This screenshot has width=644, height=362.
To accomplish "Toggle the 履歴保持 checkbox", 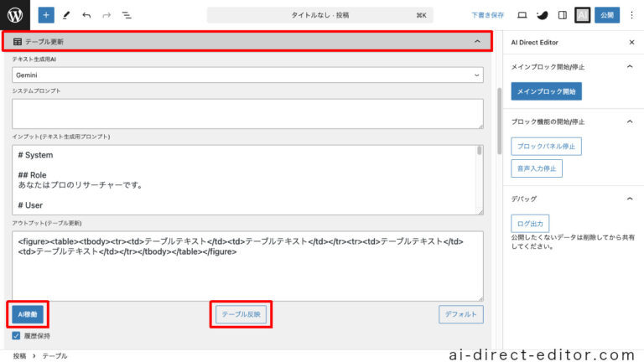I will click(16, 336).
